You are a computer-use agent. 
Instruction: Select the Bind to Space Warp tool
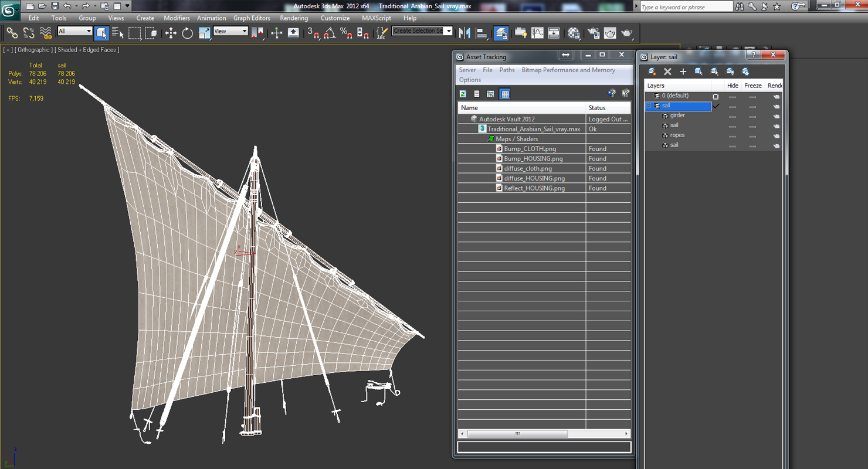click(x=45, y=33)
